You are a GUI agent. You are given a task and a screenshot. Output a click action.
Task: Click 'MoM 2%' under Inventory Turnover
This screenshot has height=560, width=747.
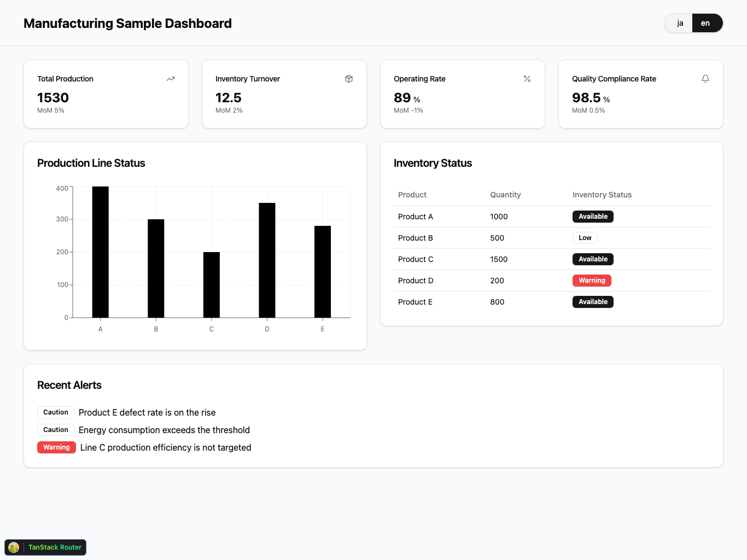tap(229, 110)
